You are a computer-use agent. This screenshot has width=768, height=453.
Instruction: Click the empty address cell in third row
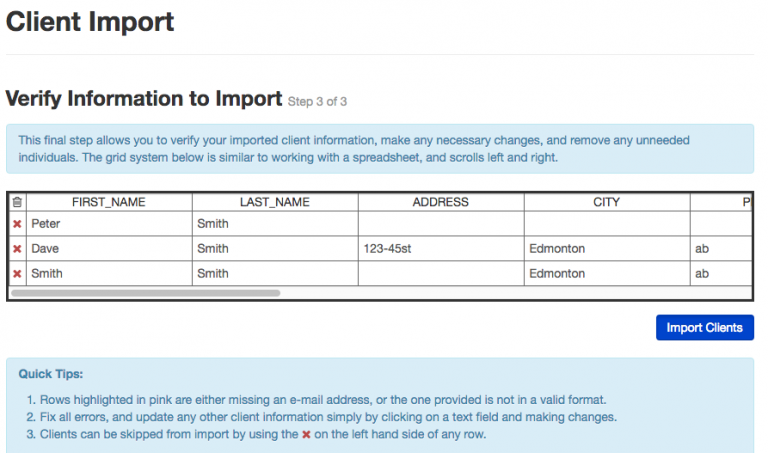(441, 273)
